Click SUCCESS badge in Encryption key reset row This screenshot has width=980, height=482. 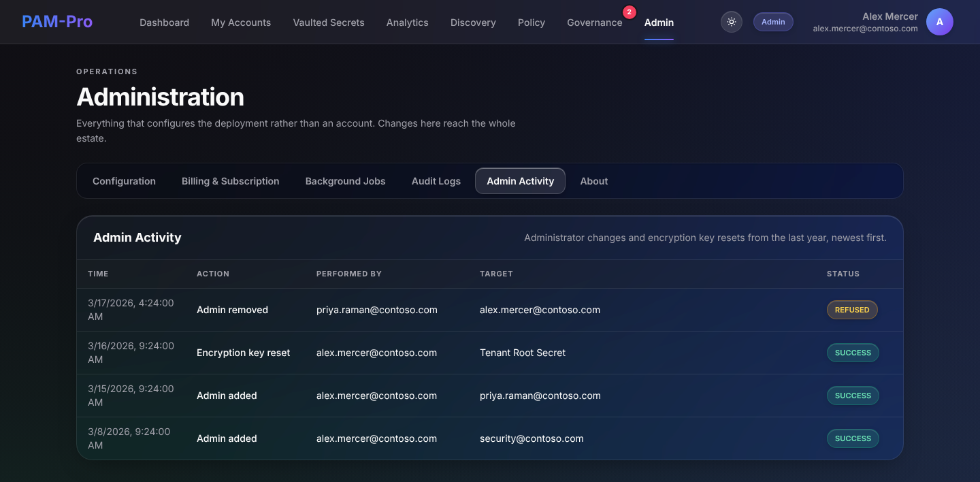(x=853, y=353)
